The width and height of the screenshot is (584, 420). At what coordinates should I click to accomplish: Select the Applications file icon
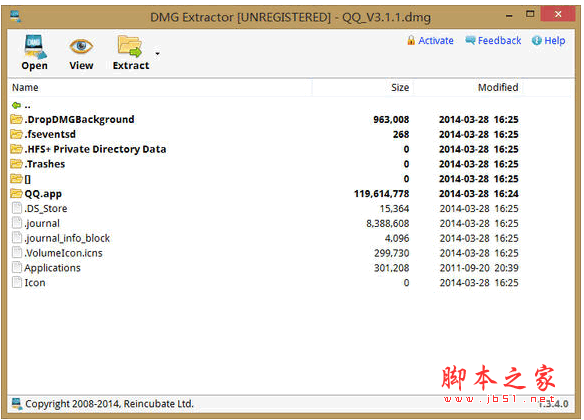tap(17, 268)
